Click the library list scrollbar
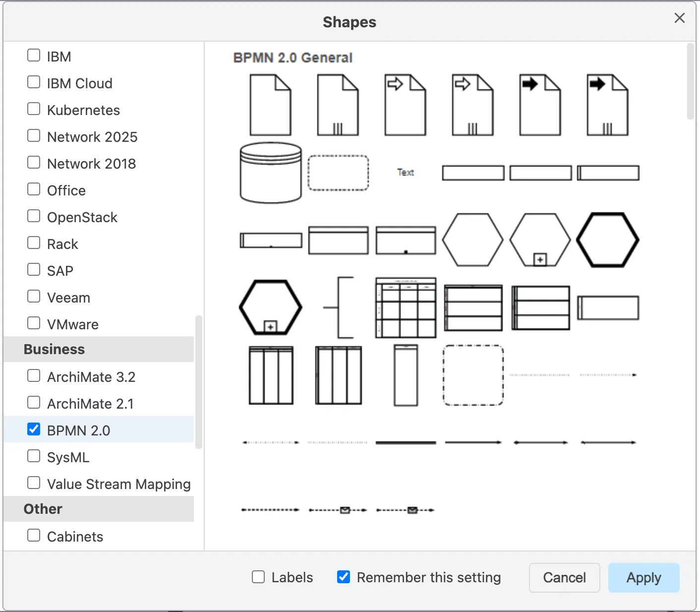Image resolution: width=700 pixels, height=612 pixels. point(199,382)
